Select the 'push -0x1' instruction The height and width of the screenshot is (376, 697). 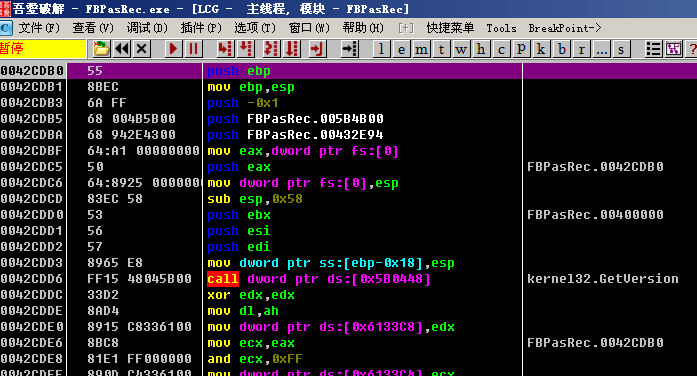point(243,103)
